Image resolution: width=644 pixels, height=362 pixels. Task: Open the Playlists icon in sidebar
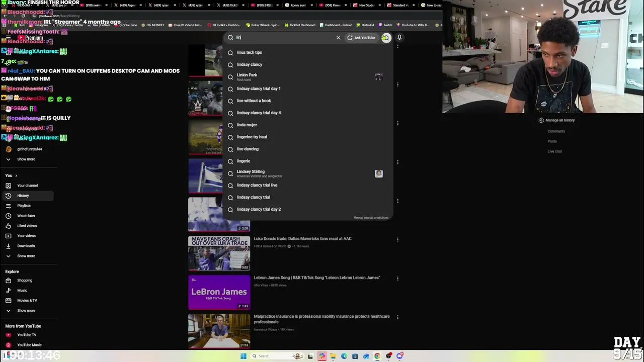pos(8,206)
